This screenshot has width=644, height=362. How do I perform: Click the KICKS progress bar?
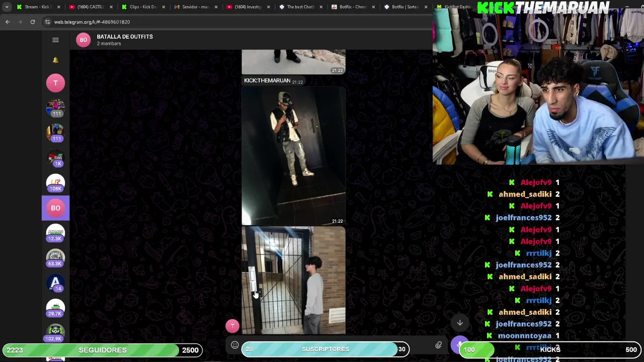(551, 349)
